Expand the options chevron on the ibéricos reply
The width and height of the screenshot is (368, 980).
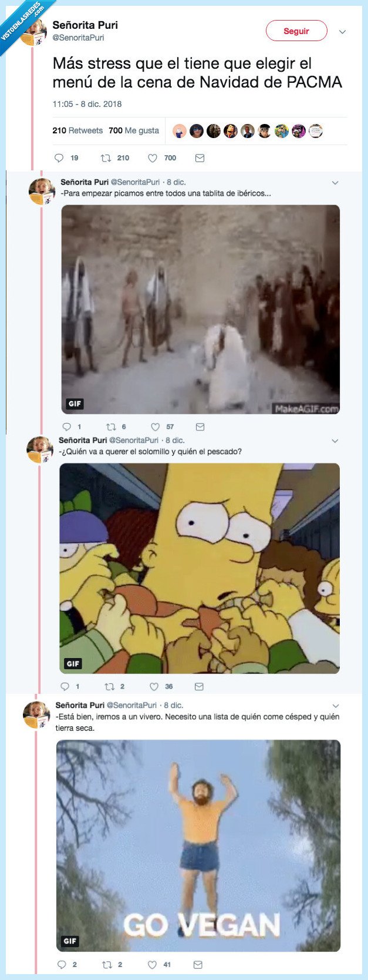pos(336,183)
